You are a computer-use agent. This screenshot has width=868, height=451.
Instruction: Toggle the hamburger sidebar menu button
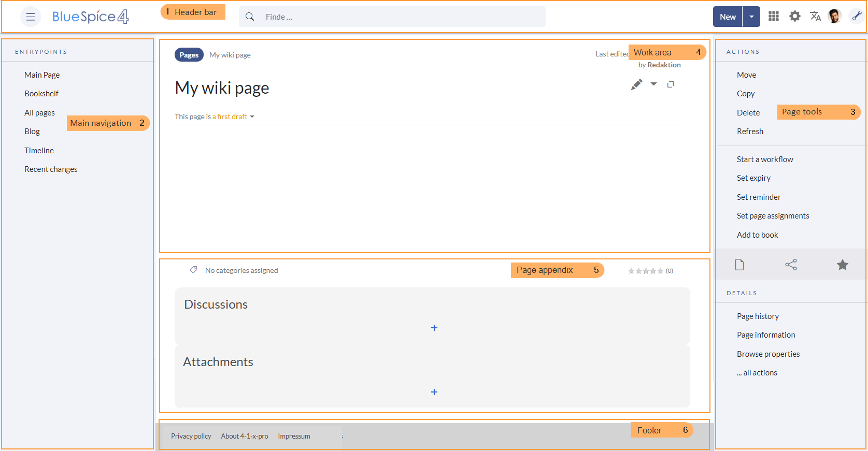tap(31, 17)
